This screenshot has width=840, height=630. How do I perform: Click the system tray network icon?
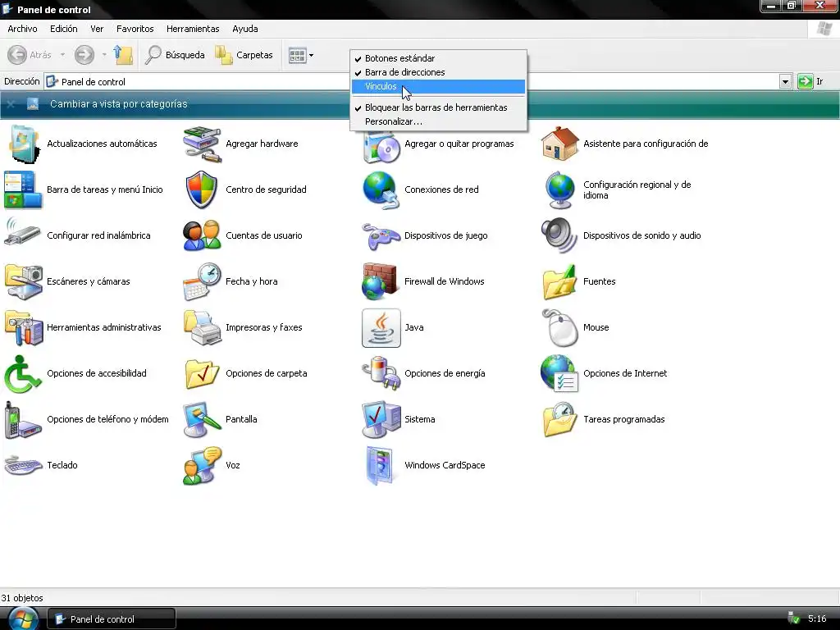pyautogui.click(x=793, y=619)
